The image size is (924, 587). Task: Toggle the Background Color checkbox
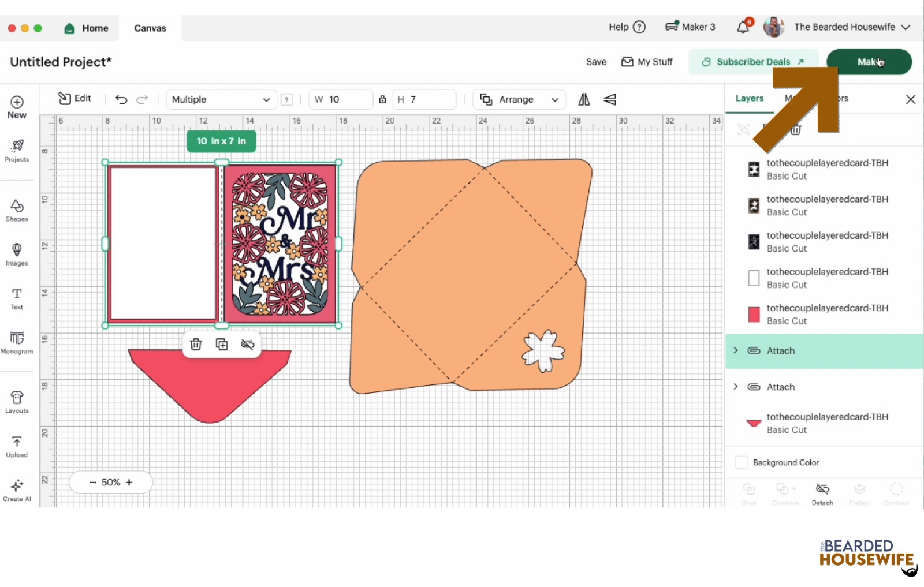pyautogui.click(x=742, y=462)
